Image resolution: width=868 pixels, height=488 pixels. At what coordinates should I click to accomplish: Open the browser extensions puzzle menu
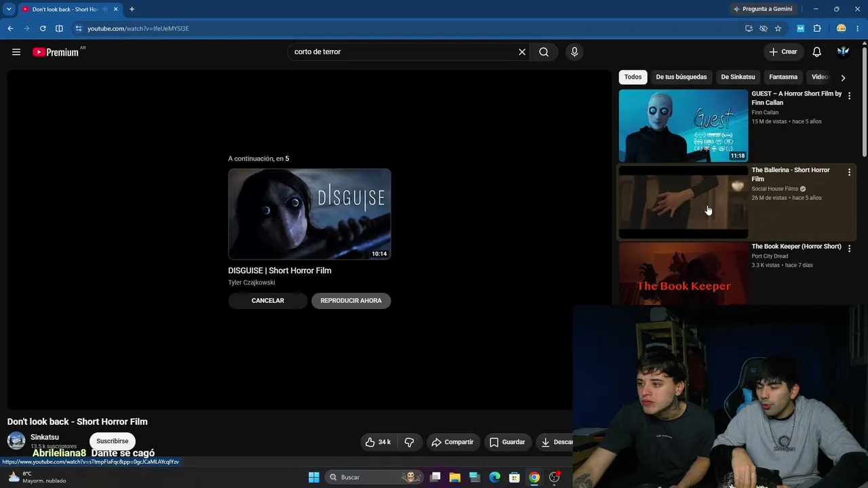tap(817, 28)
